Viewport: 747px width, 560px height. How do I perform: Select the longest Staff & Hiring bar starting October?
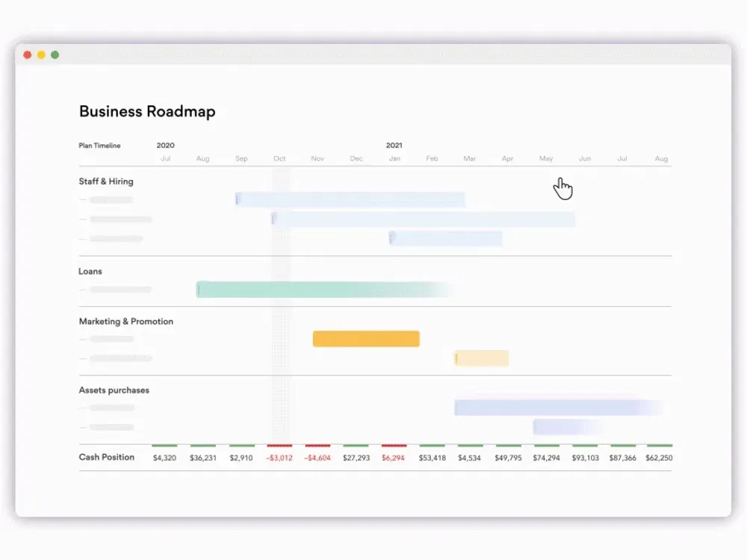[x=423, y=219]
